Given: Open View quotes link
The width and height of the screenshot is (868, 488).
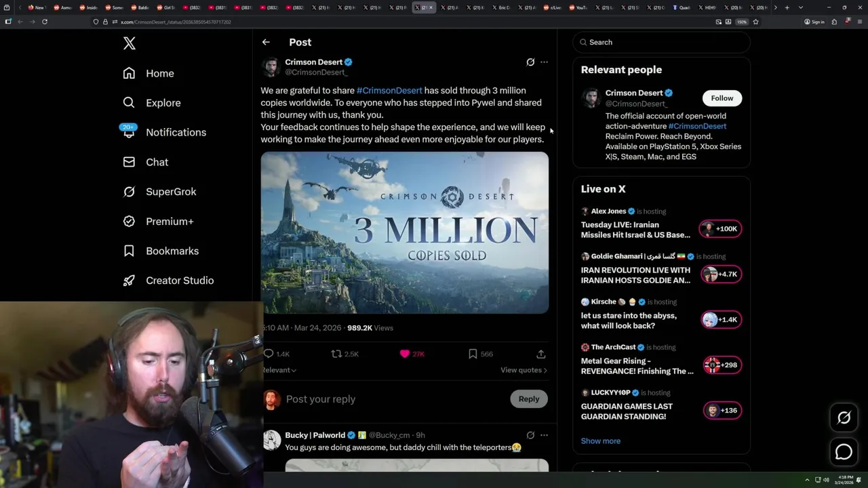Looking at the screenshot, I should point(524,370).
